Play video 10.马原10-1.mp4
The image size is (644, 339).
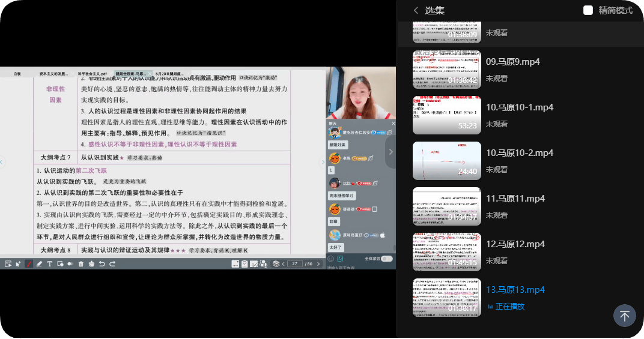point(520,107)
